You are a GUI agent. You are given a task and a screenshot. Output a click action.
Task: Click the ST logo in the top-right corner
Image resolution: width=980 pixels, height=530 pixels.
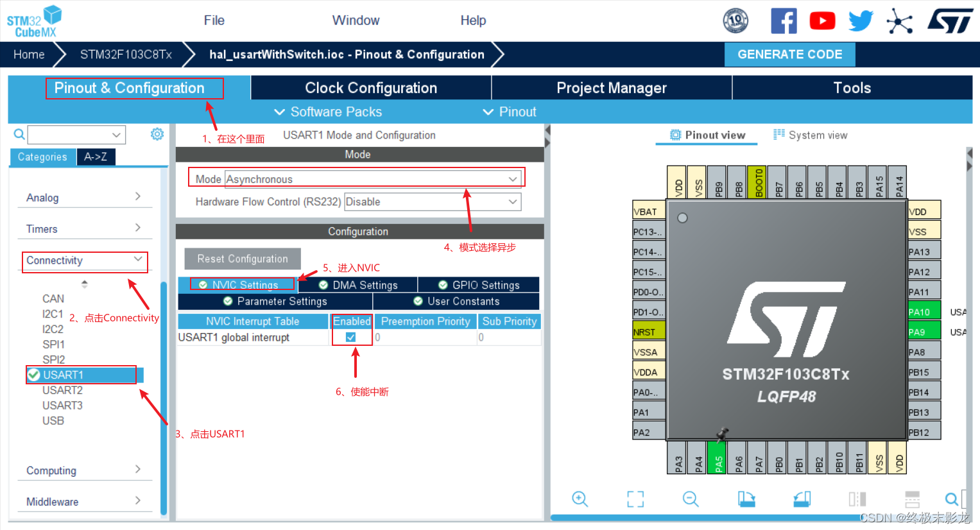click(x=950, y=20)
